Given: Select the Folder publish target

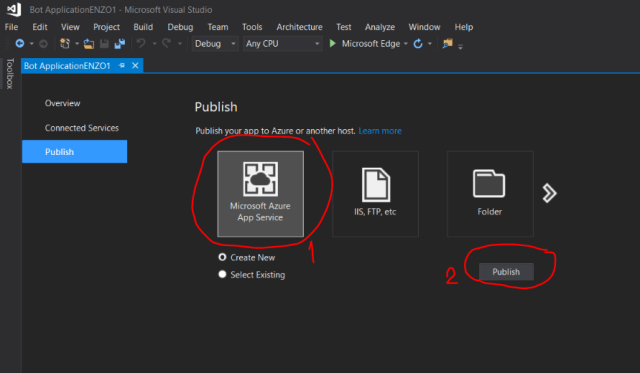Looking at the screenshot, I should pyautogui.click(x=490, y=194).
